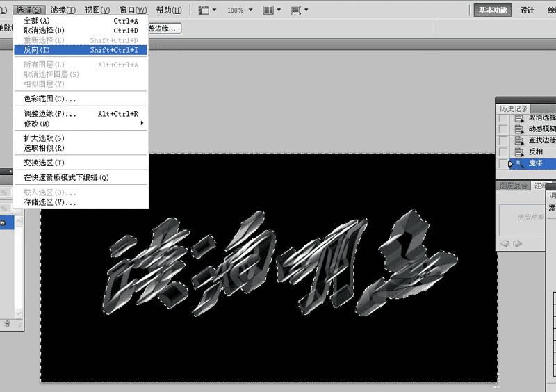Image resolution: width=556 pixels, height=392 pixels.
Task: Click the history state slider marker beside 魔棒
Action: point(510,164)
